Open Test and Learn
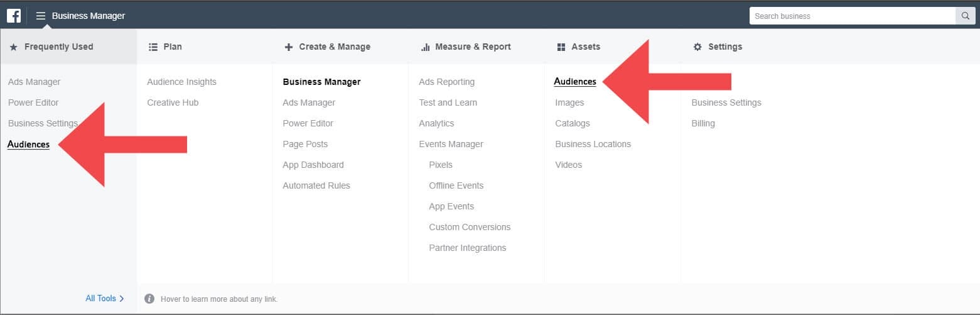980x315 pixels. pyautogui.click(x=448, y=102)
